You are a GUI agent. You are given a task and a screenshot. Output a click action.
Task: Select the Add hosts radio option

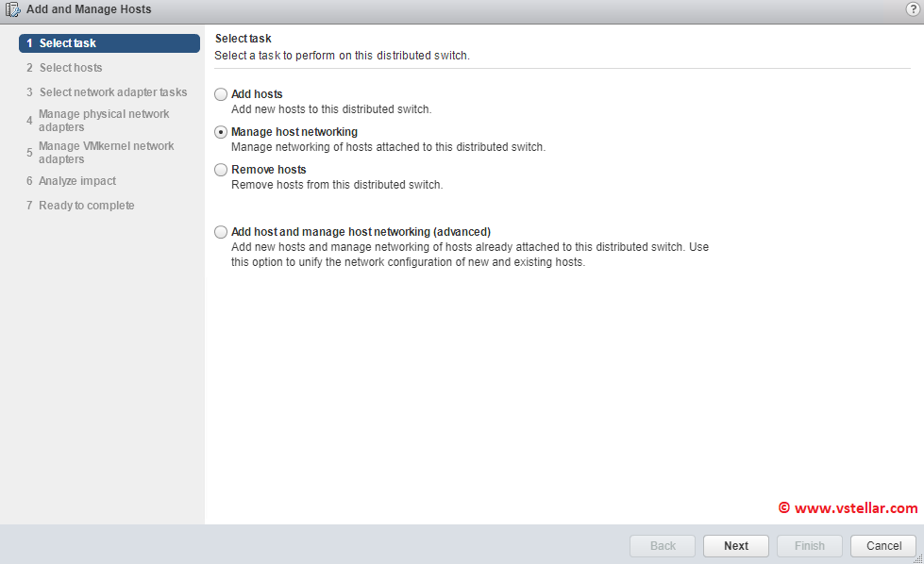click(x=221, y=94)
